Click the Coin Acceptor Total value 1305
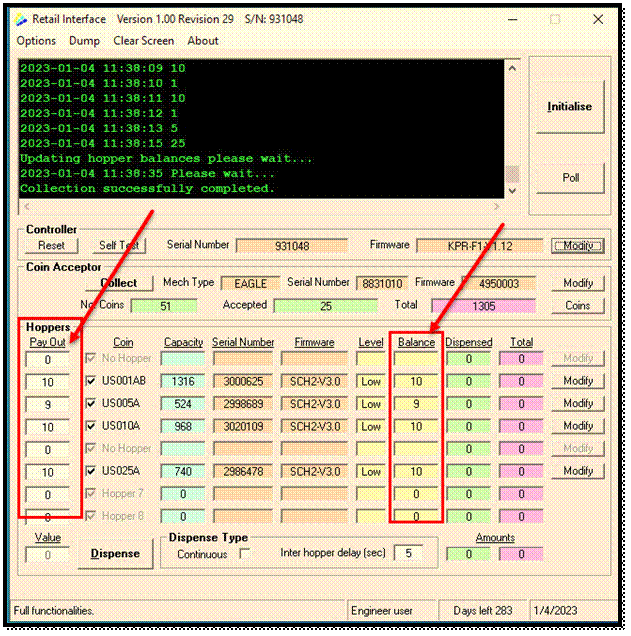Image resolution: width=631 pixels, height=636 pixels. click(x=483, y=306)
